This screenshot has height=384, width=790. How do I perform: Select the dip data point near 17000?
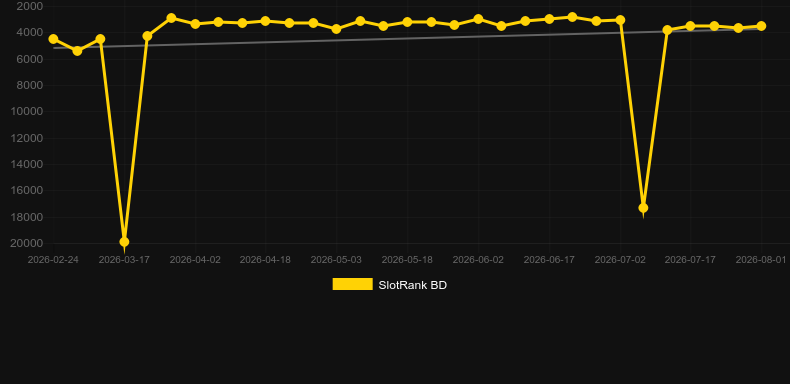[x=643, y=208]
